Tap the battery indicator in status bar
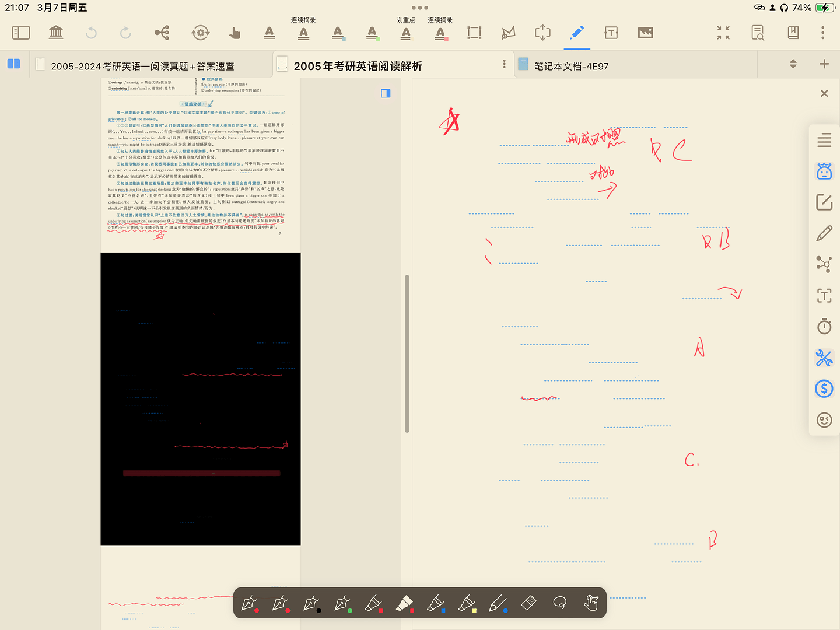Screen dimensions: 840x630 coord(825,8)
